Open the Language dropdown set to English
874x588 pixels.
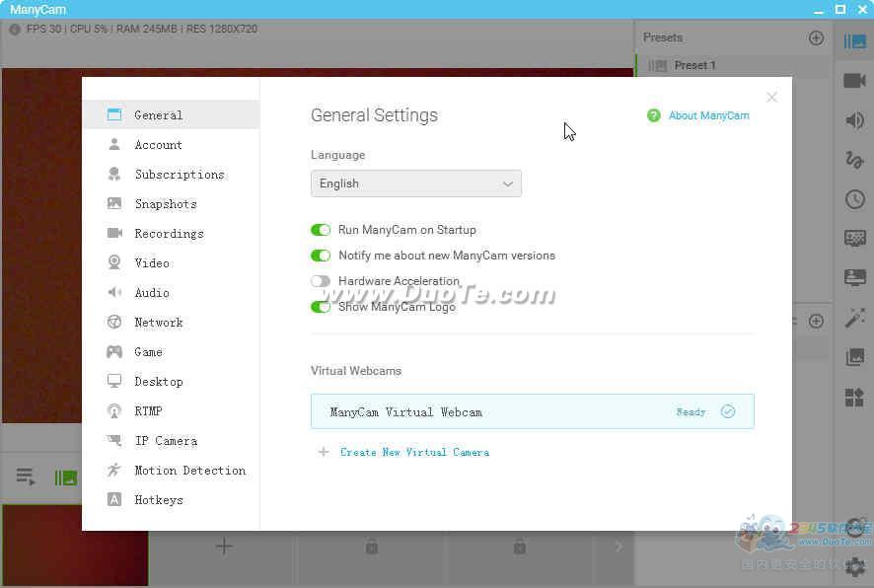point(415,184)
